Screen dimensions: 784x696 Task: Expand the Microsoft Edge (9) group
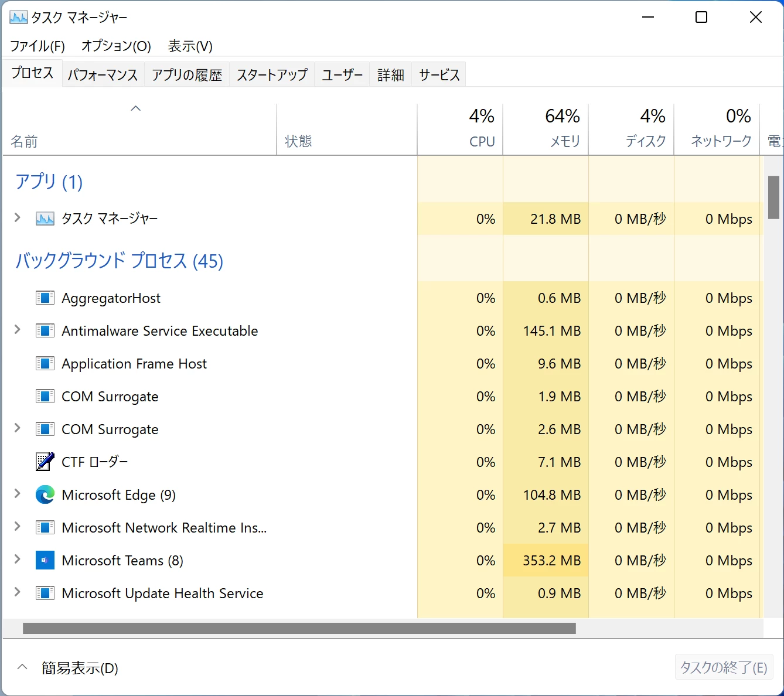pos(18,494)
